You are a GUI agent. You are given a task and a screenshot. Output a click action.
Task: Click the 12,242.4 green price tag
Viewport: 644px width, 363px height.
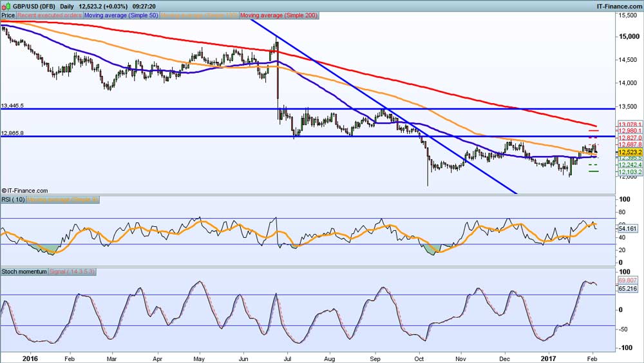(630, 165)
